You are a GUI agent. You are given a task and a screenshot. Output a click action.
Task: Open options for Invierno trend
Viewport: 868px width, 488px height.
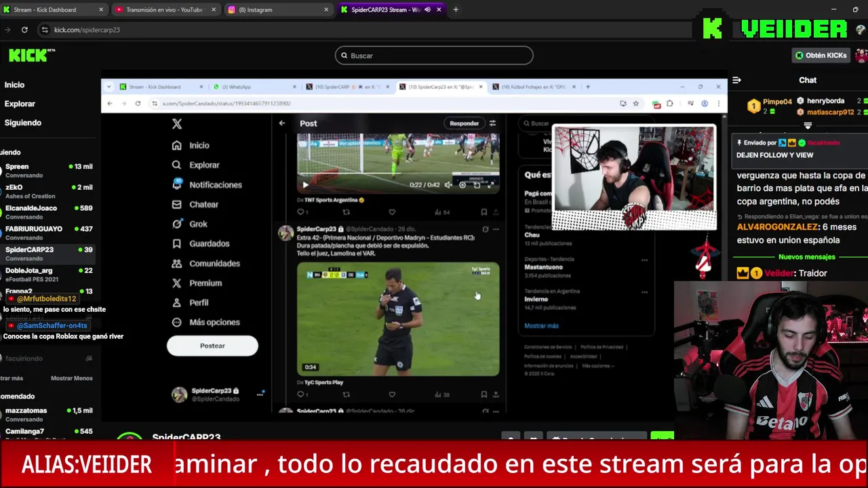[644, 292]
